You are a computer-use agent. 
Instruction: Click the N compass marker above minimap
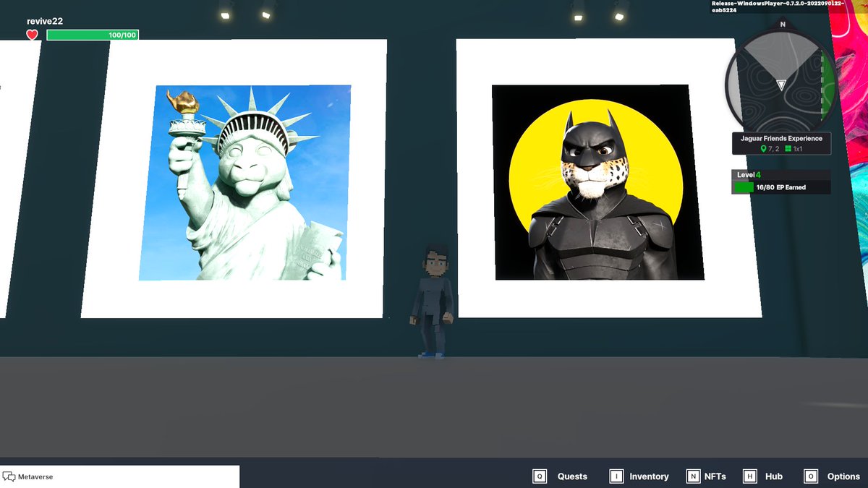point(782,24)
